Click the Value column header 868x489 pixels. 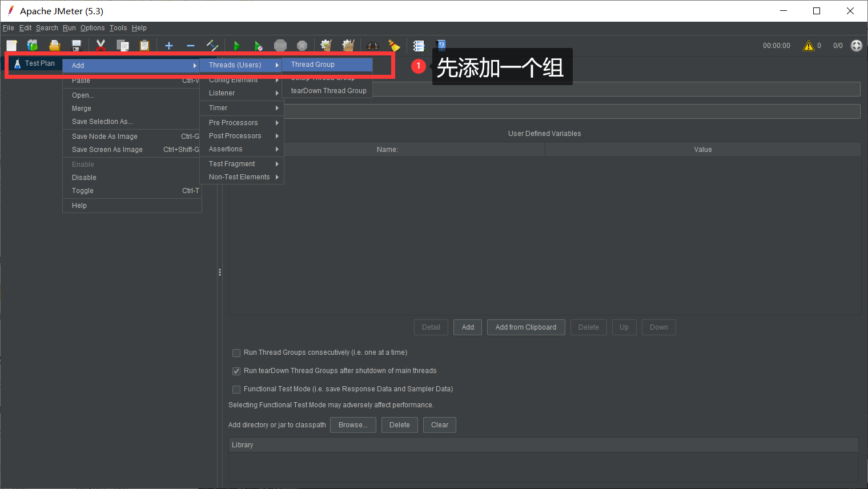pos(703,150)
